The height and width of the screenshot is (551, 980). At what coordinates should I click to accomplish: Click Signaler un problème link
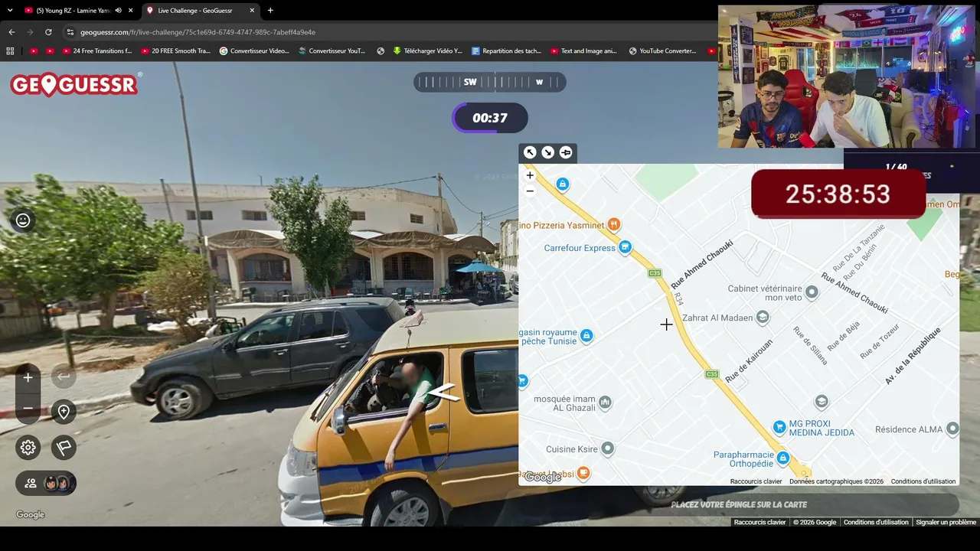click(946, 522)
